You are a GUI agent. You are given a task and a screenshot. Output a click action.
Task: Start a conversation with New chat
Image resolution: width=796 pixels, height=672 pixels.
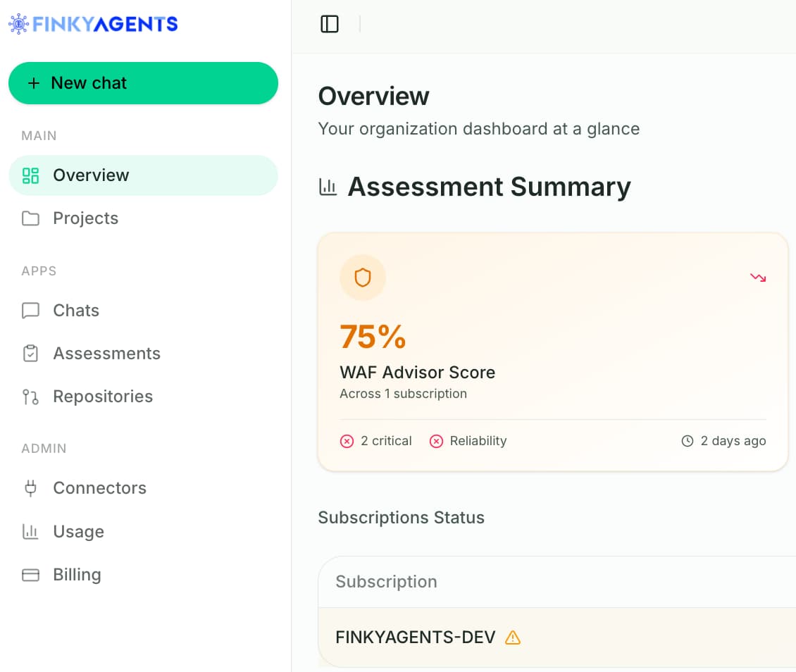pyautogui.click(x=143, y=82)
